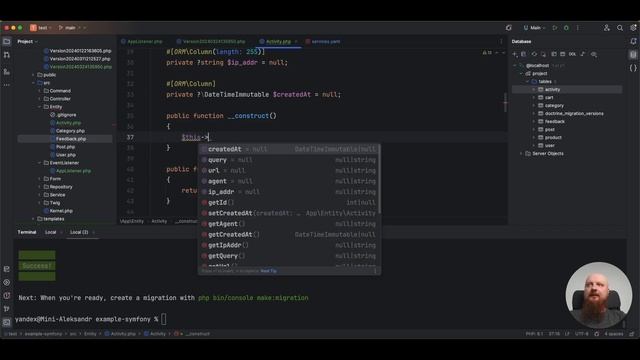Viewport: 640px width, 360px height.
Task: Open the main branch dropdown
Action: 70,28
